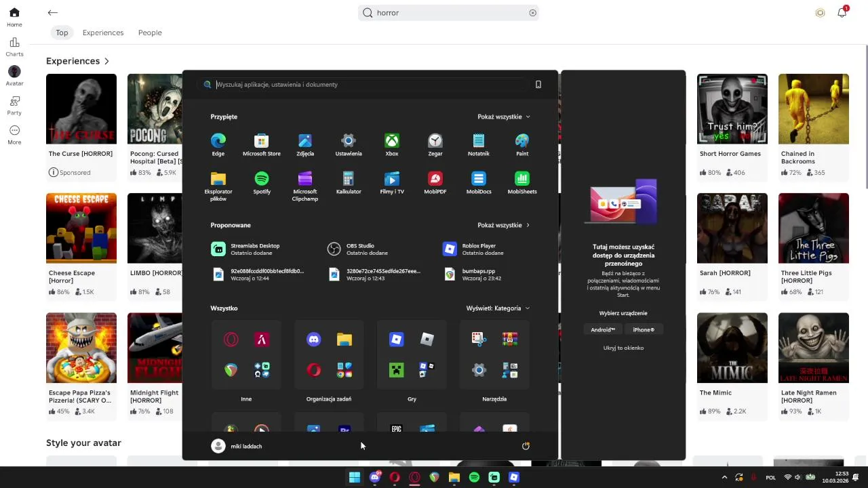Open More in Roblox sidebar
Image resolution: width=868 pixels, height=488 pixels.
(14, 135)
